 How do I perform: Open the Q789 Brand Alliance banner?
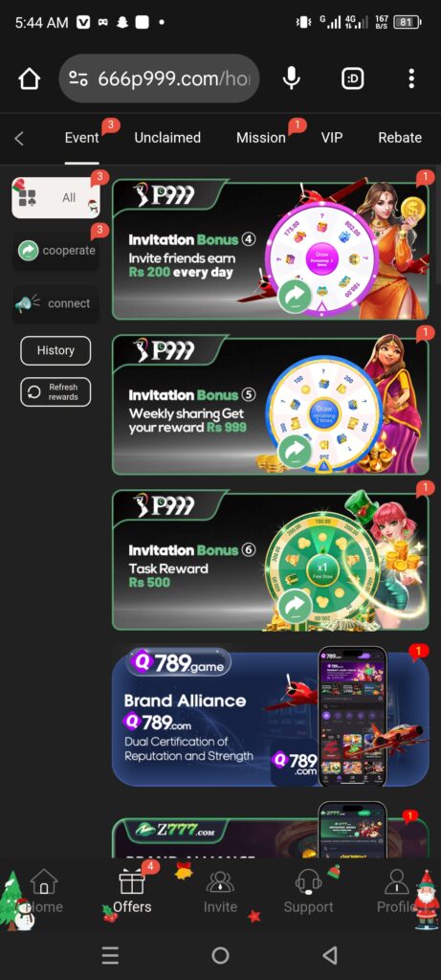(x=271, y=718)
